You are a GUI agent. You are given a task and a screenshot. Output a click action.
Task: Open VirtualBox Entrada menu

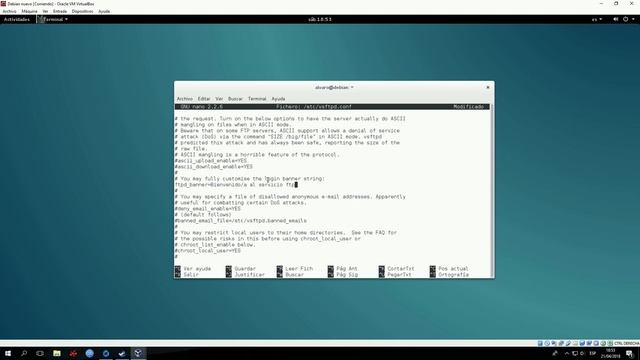click(60, 11)
